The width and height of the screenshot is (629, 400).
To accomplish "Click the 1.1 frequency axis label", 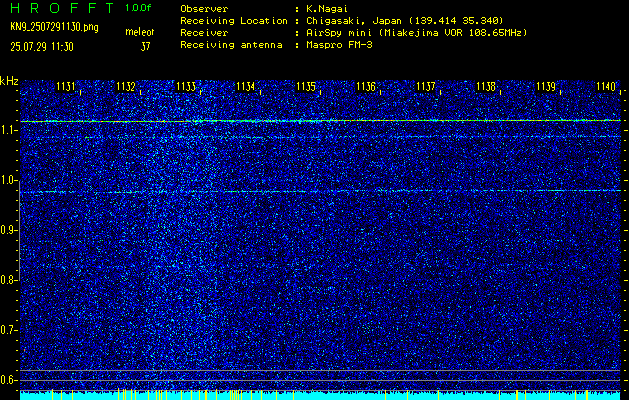I will point(7,130).
